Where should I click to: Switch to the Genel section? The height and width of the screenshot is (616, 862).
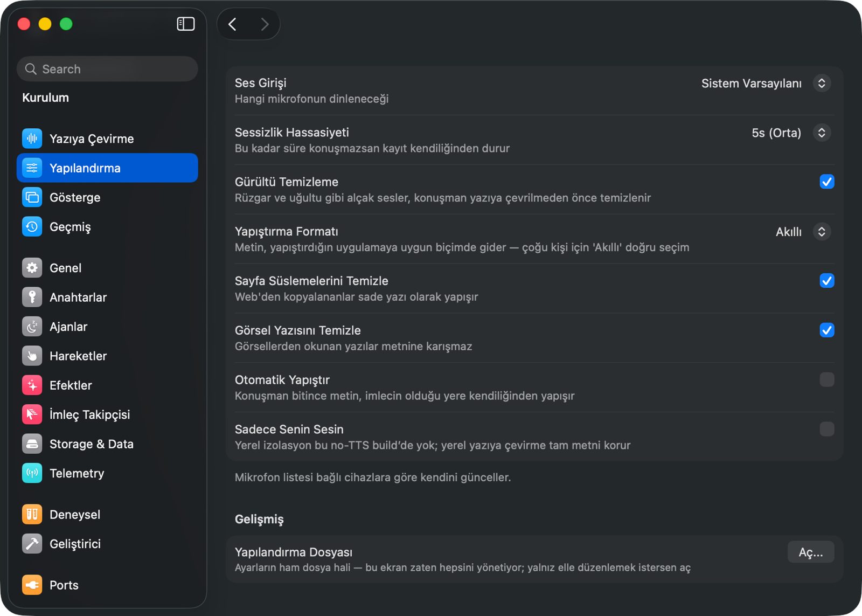107,268
